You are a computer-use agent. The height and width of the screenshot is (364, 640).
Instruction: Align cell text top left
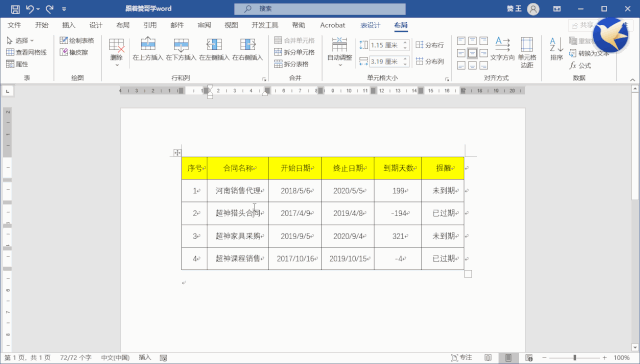461,41
